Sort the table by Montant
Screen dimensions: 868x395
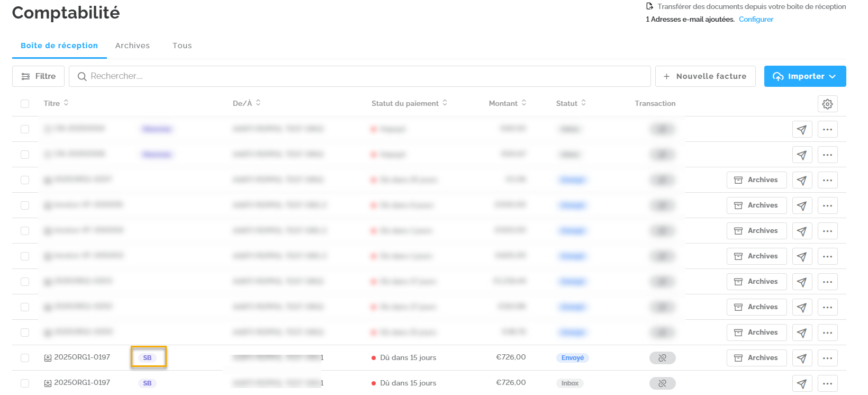pos(507,103)
